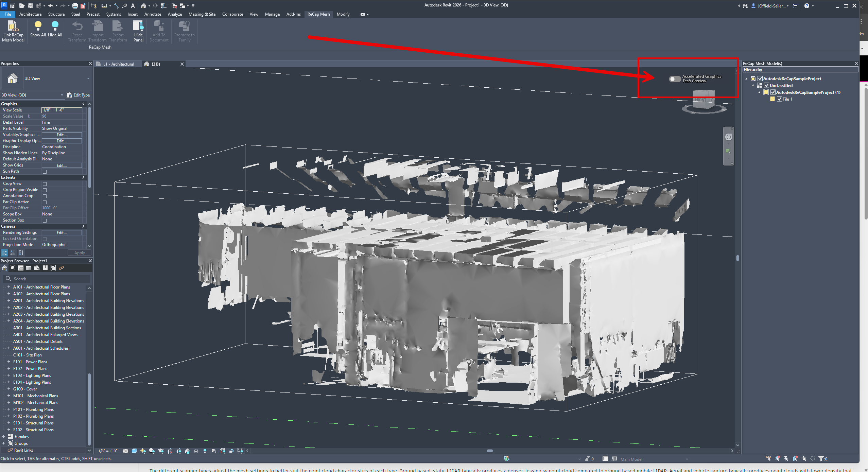The image size is (868, 472).
Task: Open the 3D View type selector dropdown
Action: pyautogui.click(x=88, y=78)
